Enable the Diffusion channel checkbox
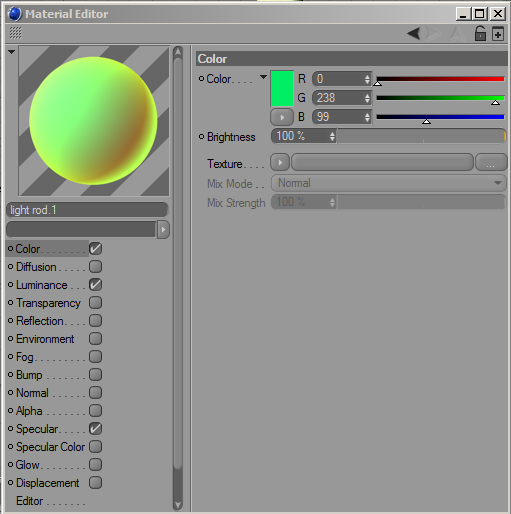Image resolution: width=511 pixels, height=514 pixels. pyautogui.click(x=95, y=267)
